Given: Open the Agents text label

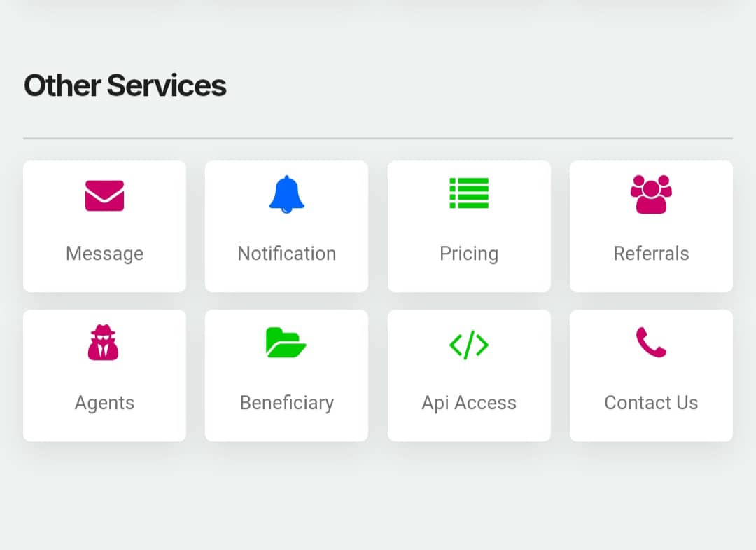Looking at the screenshot, I should (104, 403).
